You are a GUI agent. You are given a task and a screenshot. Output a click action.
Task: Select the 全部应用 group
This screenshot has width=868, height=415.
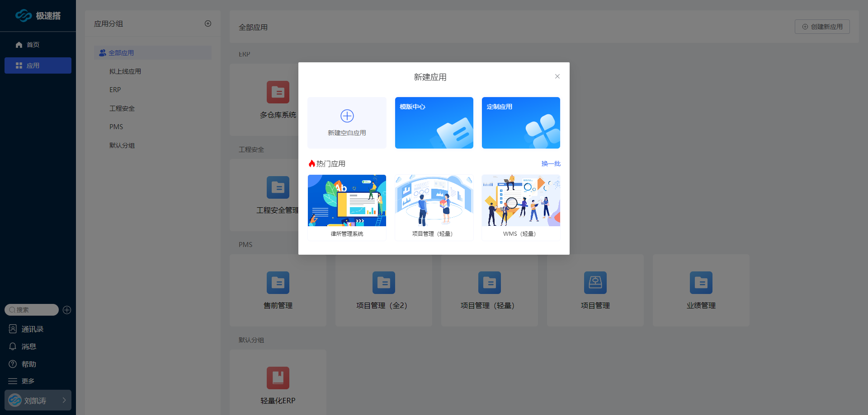coord(121,53)
